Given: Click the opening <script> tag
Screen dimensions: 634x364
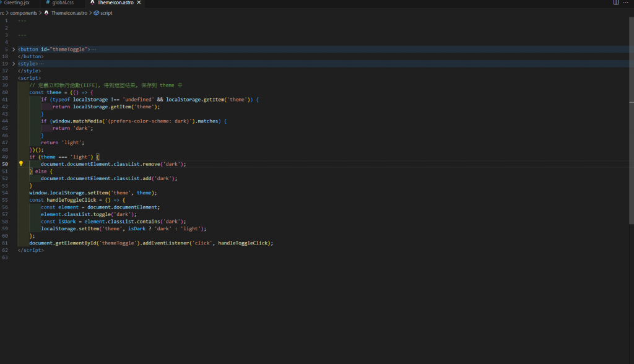Looking at the screenshot, I should (x=29, y=78).
